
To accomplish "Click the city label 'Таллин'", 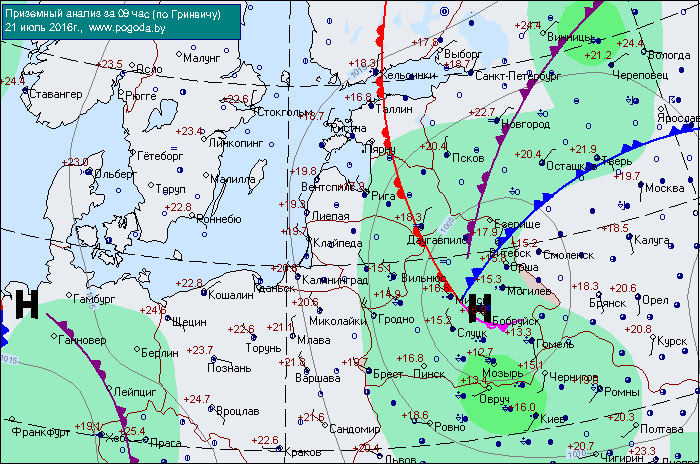I will point(395,109).
